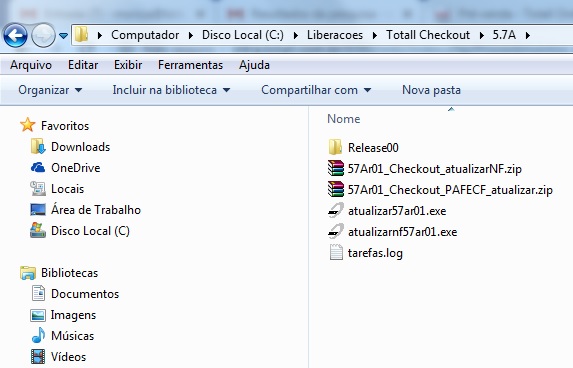
Task: Create a new folder with Nova pasta
Action: point(431,90)
